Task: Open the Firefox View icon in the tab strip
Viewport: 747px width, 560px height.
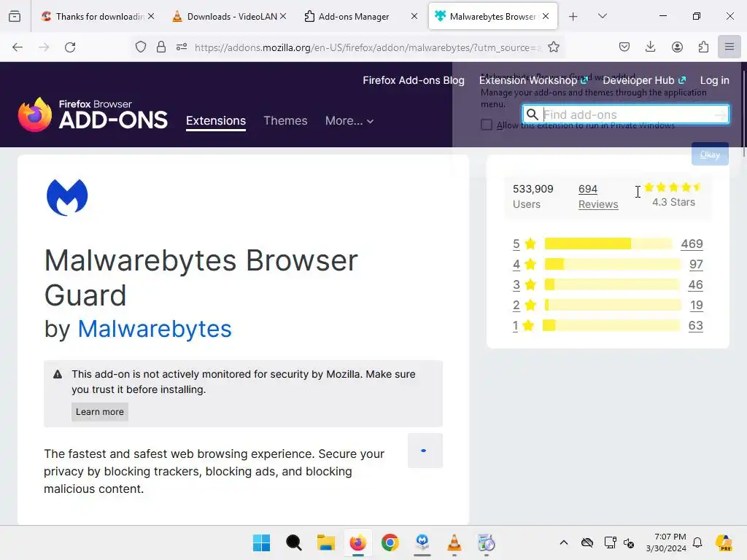Action: tap(15, 16)
